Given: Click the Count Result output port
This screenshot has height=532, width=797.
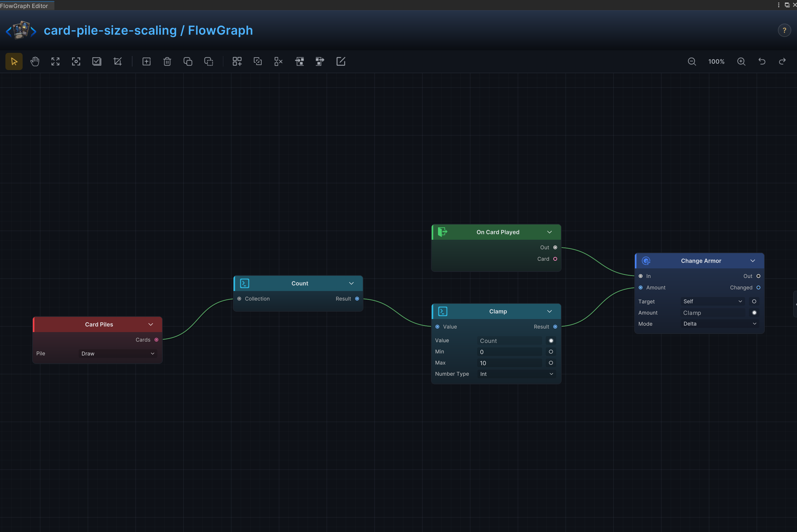Looking at the screenshot, I should (x=357, y=299).
